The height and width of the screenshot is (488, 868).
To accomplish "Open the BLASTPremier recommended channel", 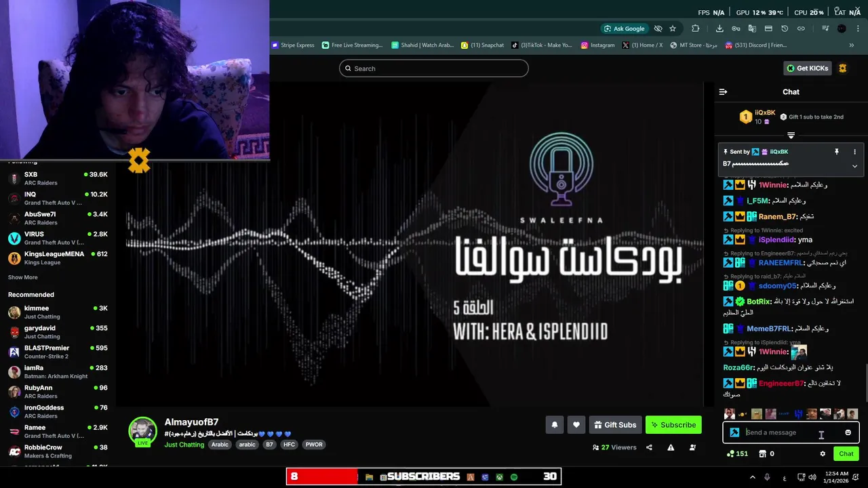I will point(58,352).
